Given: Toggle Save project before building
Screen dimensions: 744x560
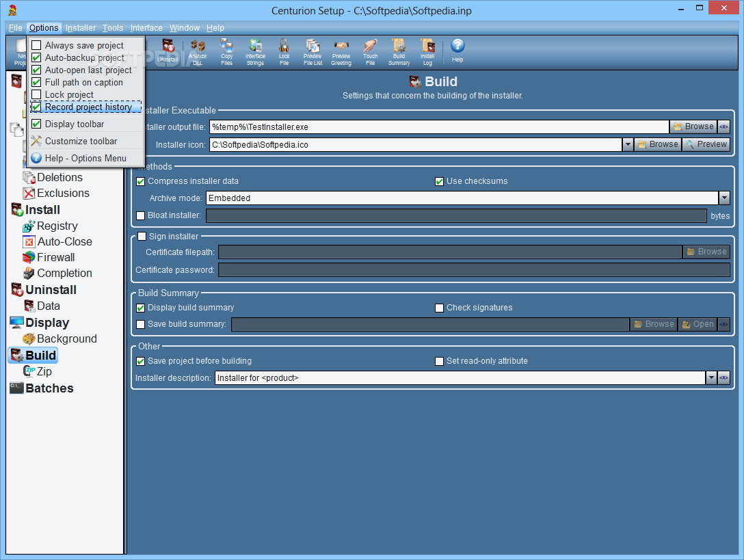Looking at the screenshot, I should point(140,361).
